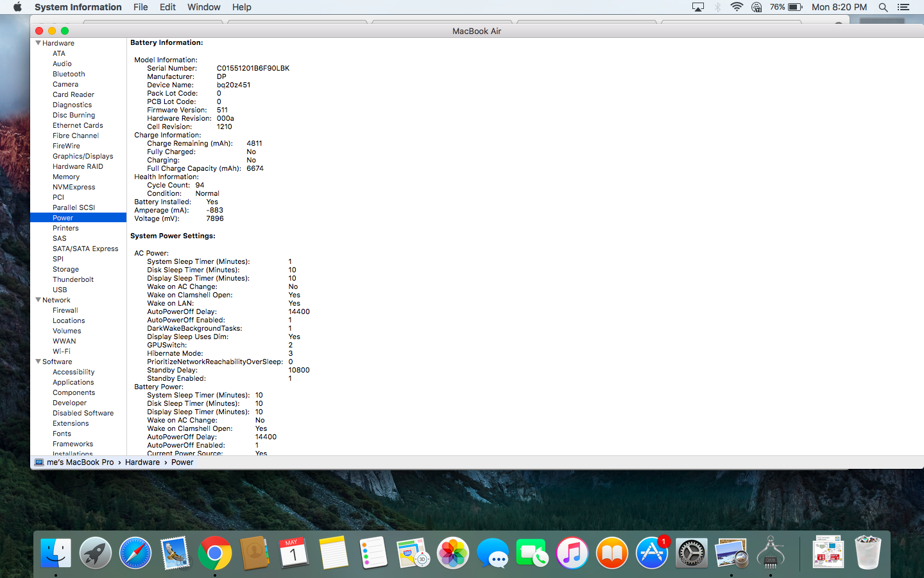Open Calendar icon showing May 1
Viewport: 924px width, 578px height.
294,552
